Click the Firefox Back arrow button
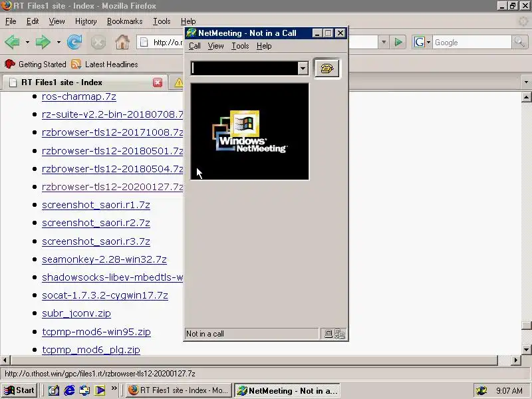The width and height of the screenshot is (532, 399). 13,43
